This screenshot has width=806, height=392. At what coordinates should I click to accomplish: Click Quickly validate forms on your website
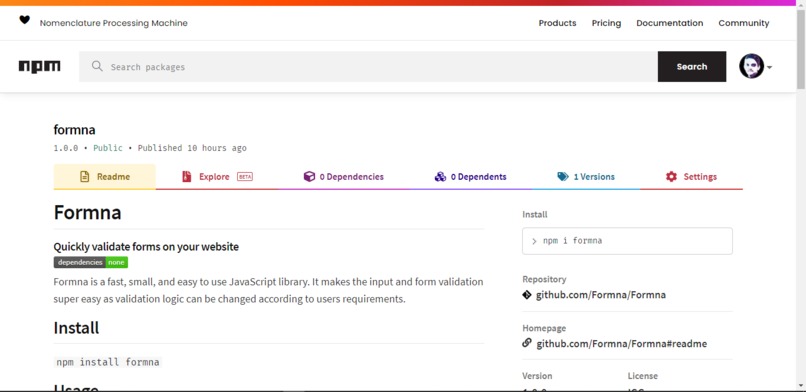[x=146, y=247]
